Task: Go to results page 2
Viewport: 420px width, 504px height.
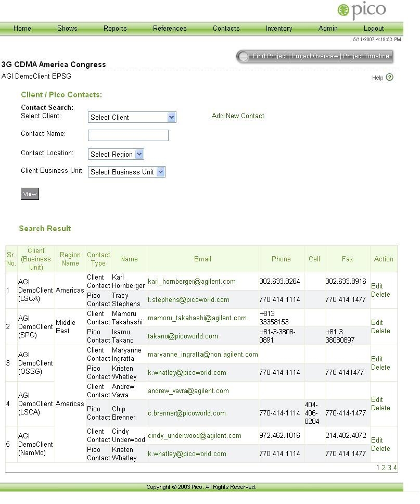Action: pyautogui.click(x=384, y=468)
